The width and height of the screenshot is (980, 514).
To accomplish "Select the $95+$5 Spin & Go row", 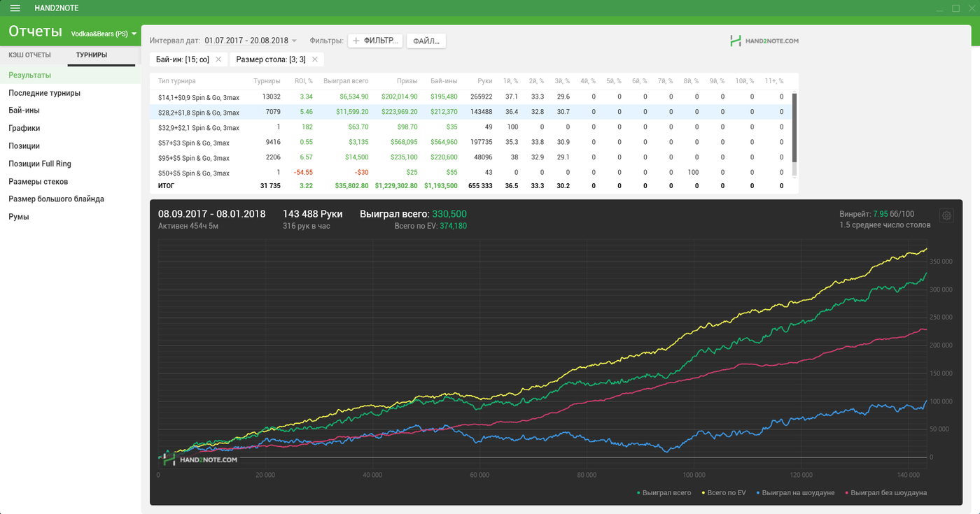I will pos(199,158).
